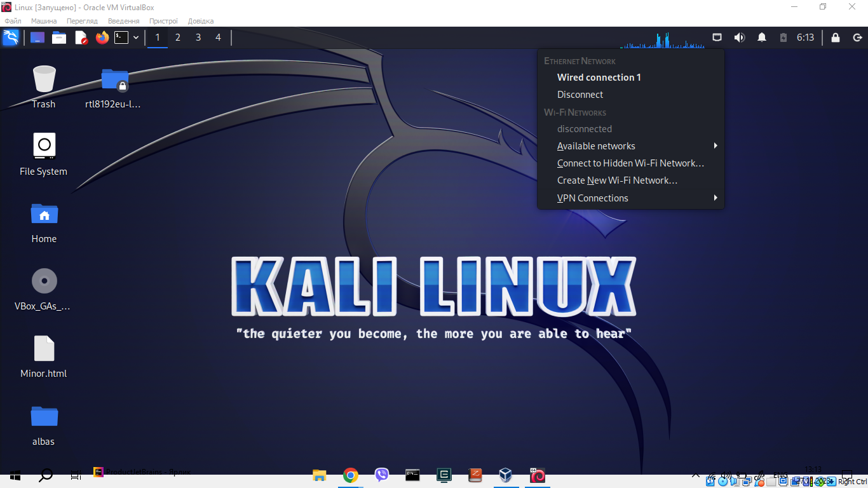Image resolution: width=868 pixels, height=488 pixels.
Task: Switch to workspace 2
Action: click(x=178, y=37)
